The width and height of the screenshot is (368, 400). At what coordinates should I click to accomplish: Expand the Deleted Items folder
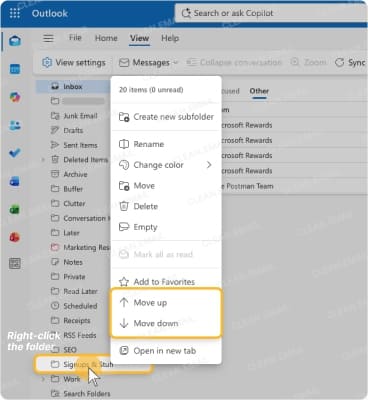tap(43, 160)
